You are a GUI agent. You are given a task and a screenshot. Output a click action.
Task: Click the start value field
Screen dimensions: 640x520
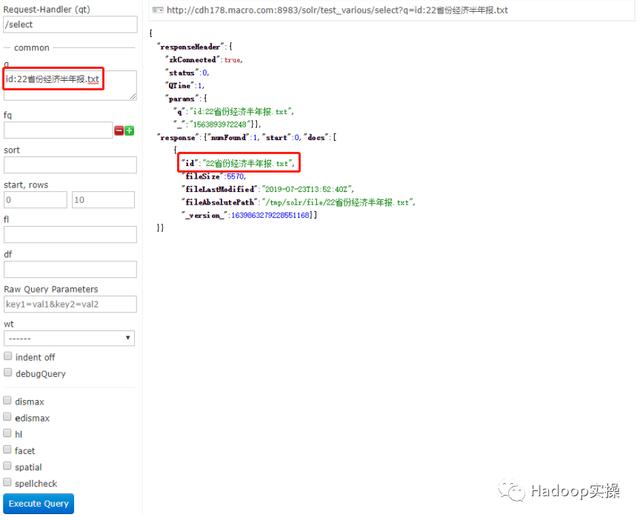click(x=35, y=200)
